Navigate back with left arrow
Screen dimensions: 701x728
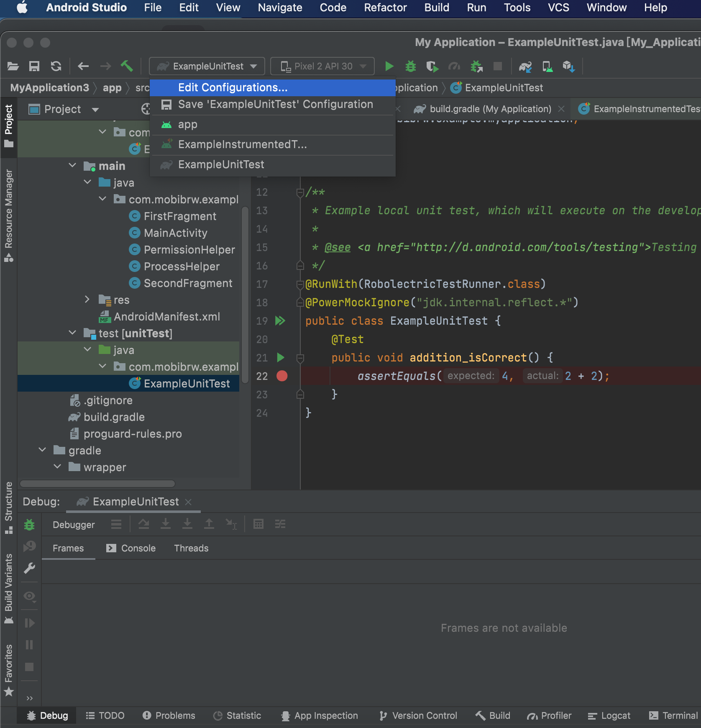[83, 66]
